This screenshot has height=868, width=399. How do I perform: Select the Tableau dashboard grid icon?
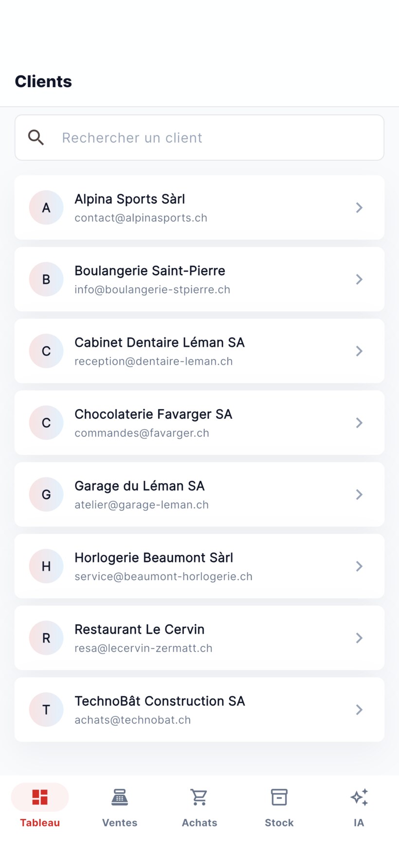click(40, 797)
